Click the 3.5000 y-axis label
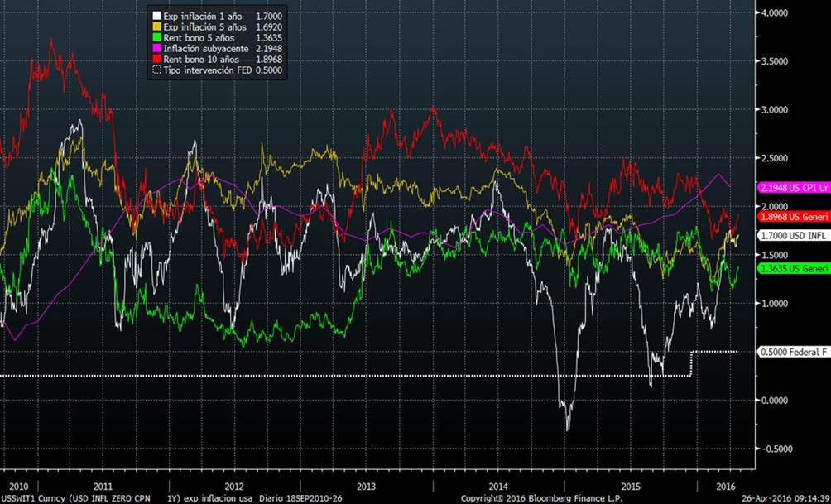Screen dimensions: 831x504 774,61
